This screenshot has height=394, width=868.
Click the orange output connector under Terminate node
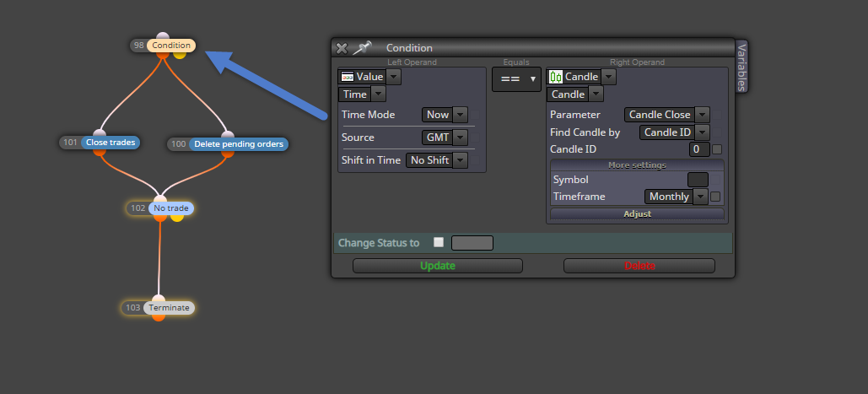click(x=159, y=317)
